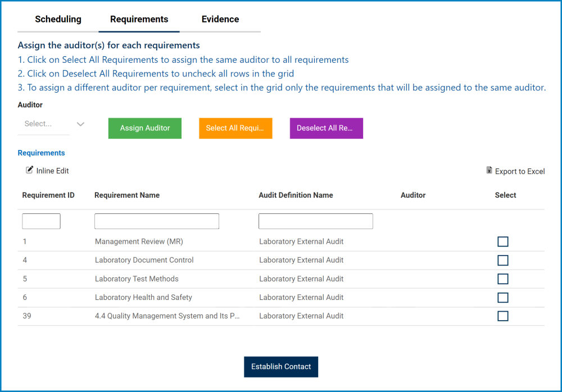This screenshot has width=562, height=392.
Task: Click the Requirement ID filter field
Action: (x=41, y=221)
